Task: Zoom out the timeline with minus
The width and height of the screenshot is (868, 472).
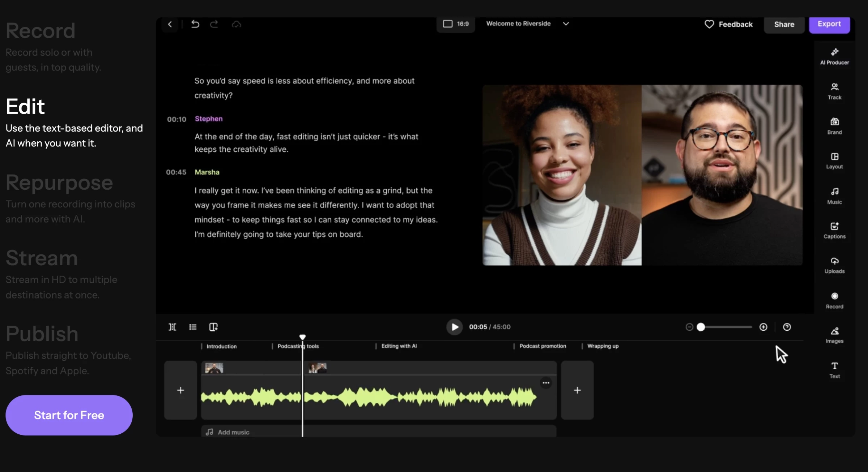Action: click(x=689, y=327)
